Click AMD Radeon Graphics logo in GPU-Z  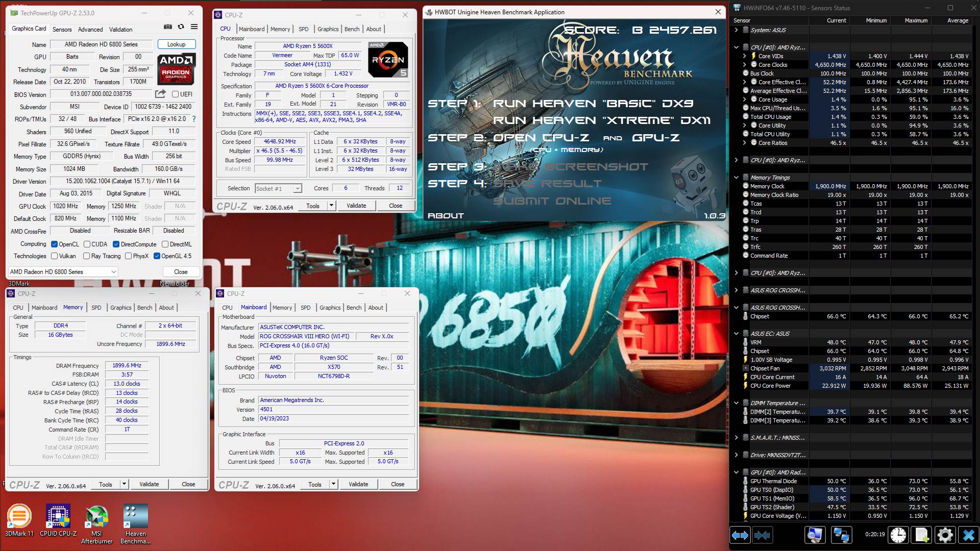coord(176,69)
